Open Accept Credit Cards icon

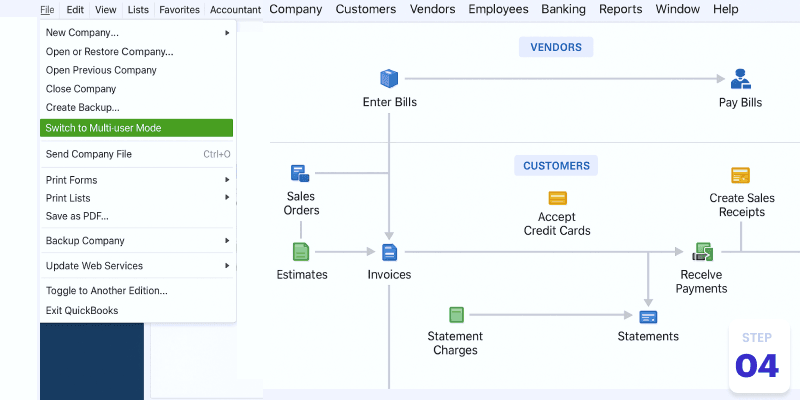(x=557, y=198)
